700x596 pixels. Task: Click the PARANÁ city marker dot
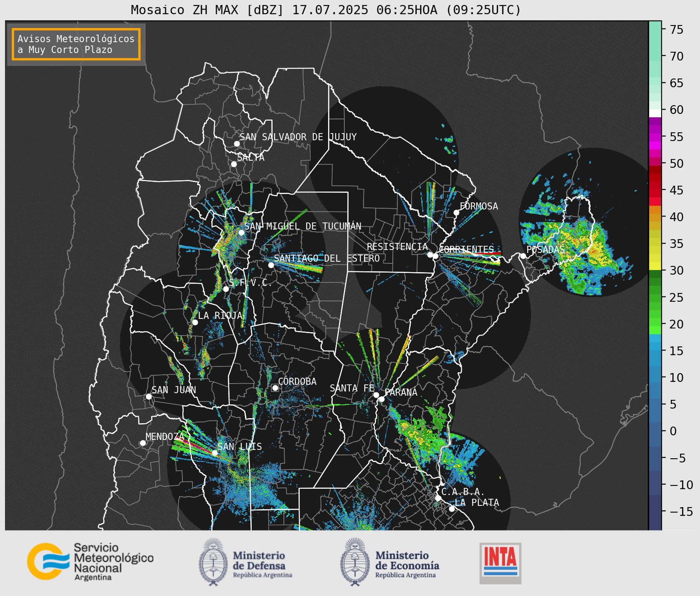click(382, 399)
